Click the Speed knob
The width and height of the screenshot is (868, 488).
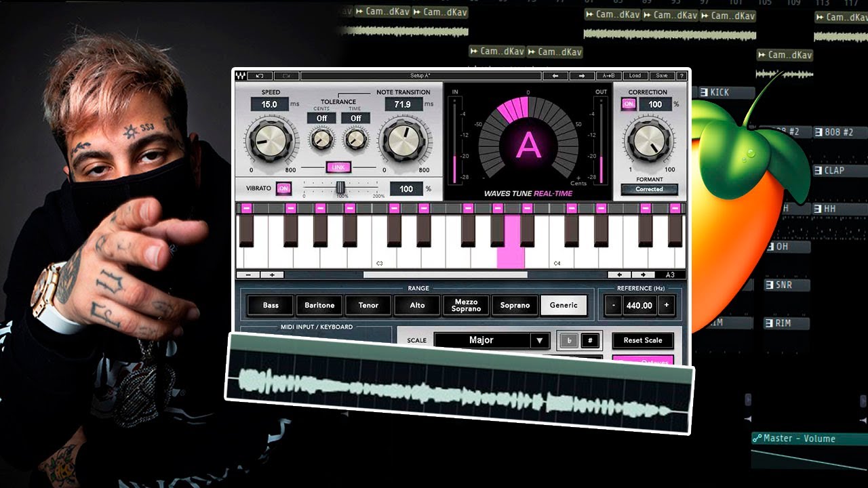(x=270, y=141)
